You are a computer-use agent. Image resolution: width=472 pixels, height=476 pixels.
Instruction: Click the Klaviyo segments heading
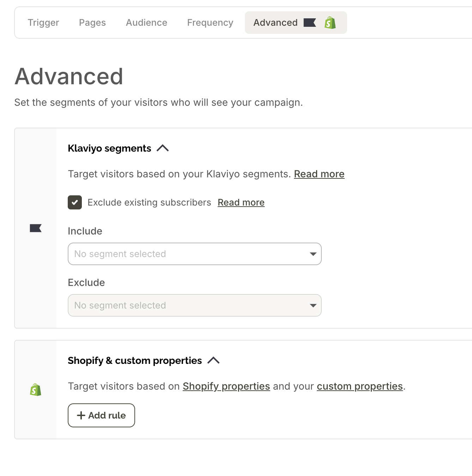(x=109, y=148)
